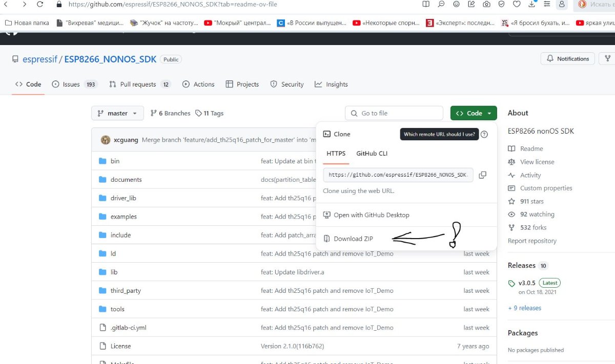Click the padlock icon in the address bar
Viewport: 615px width, 364px height.
(x=59, y=4)
